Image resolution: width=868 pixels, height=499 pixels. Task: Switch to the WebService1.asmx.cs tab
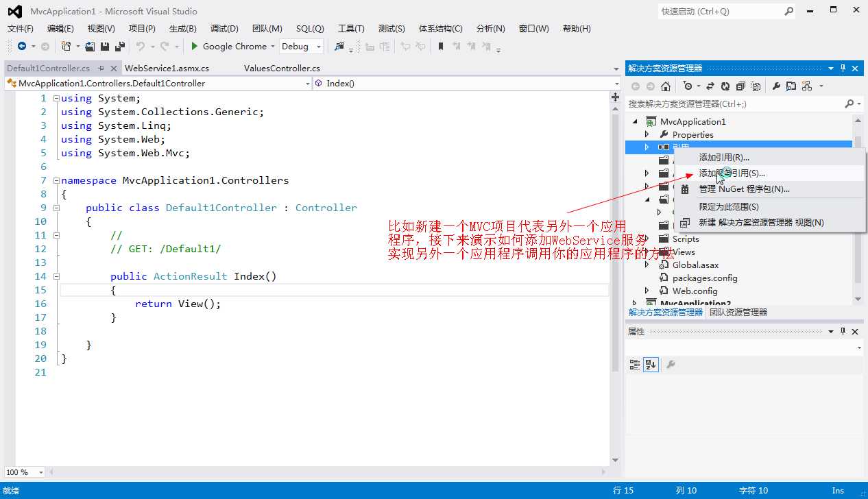coord(167,69)
